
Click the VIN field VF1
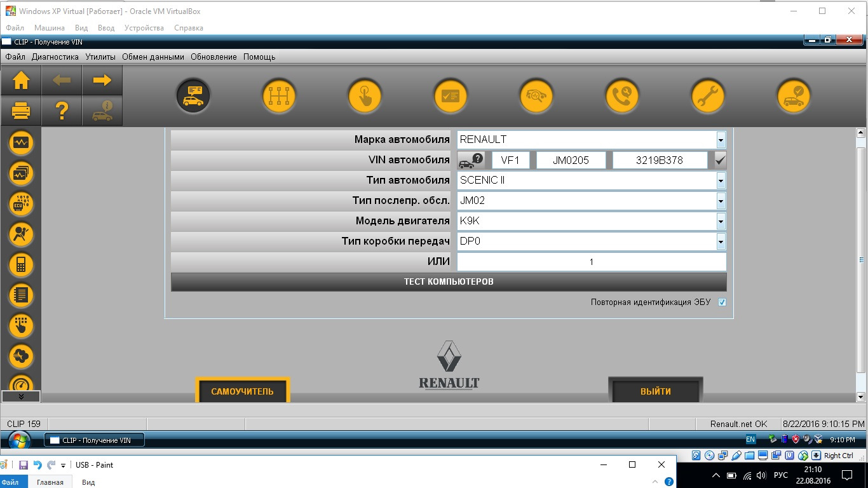(510, 160)
